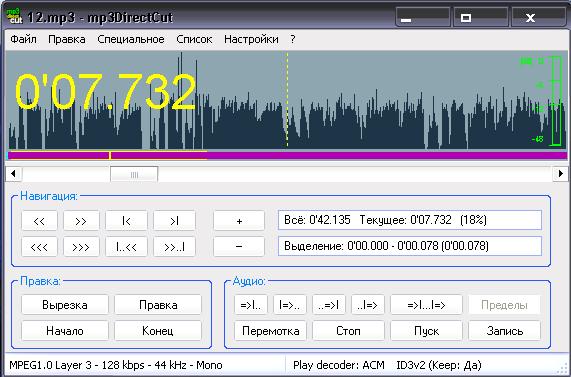Click ID3v2 (Keep: Да) status entry
This screenshot has height=377, width=571.
click(439, 365)
